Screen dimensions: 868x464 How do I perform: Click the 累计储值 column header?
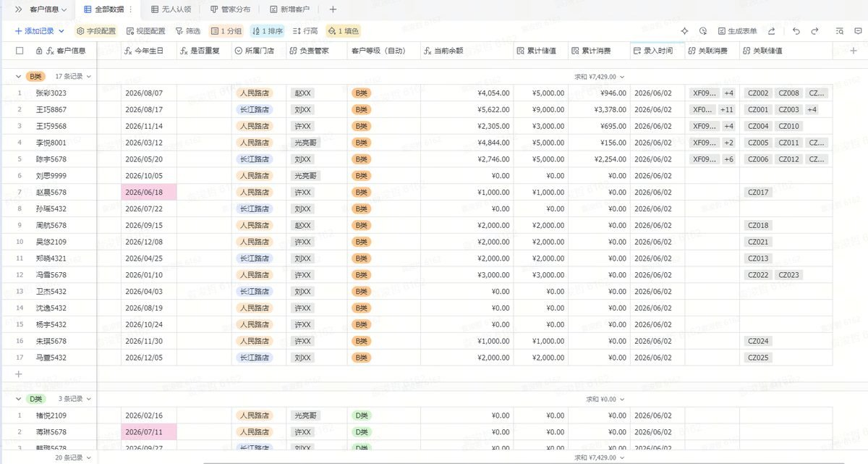pos(541,51)
